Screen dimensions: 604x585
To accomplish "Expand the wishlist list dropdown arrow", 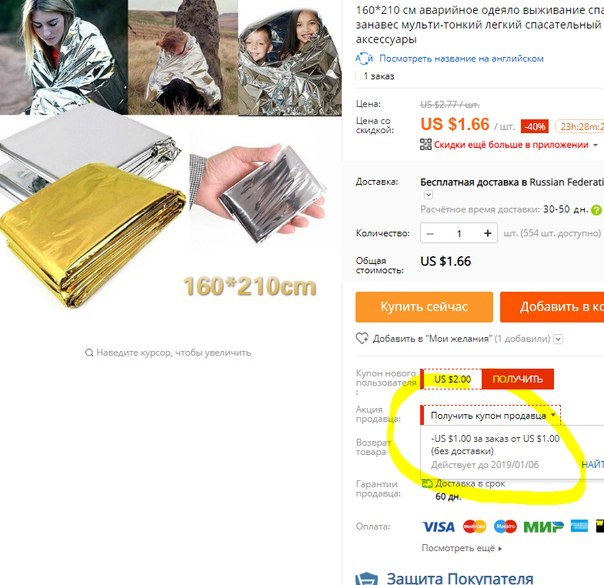I will [x=558, y=339].
